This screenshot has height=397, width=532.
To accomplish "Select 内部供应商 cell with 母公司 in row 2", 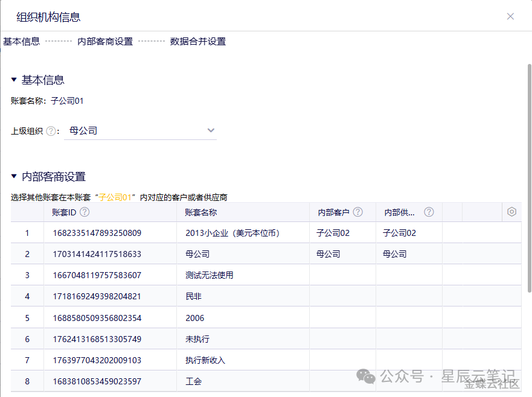I will (x=408, y=254).
